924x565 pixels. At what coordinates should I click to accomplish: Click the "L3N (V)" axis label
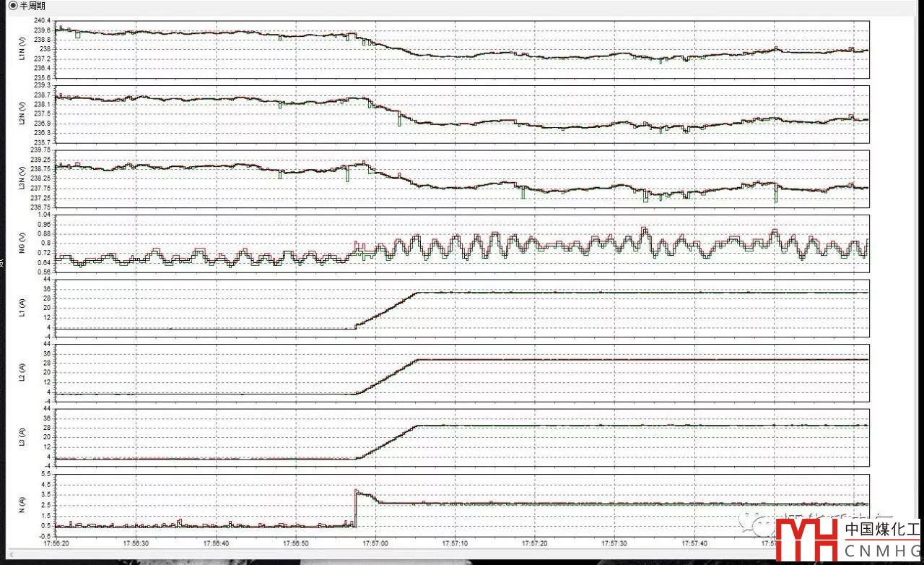coord(23,178)
